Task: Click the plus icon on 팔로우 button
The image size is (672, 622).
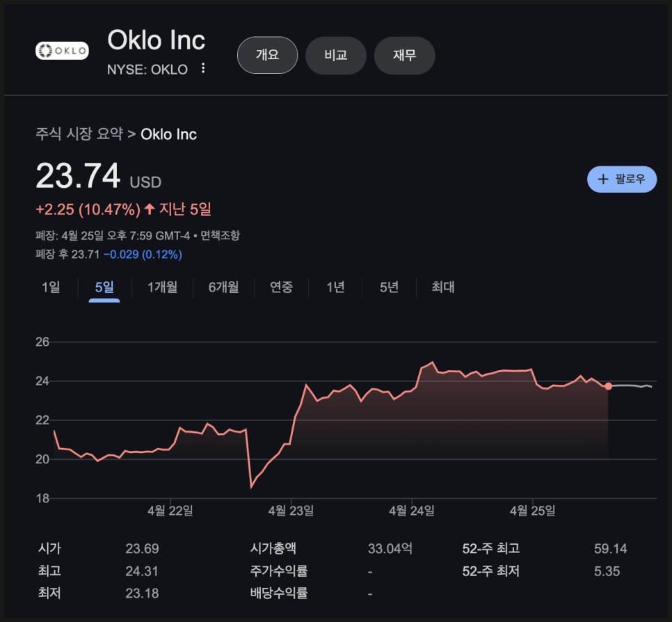Action: click(603, 180)
